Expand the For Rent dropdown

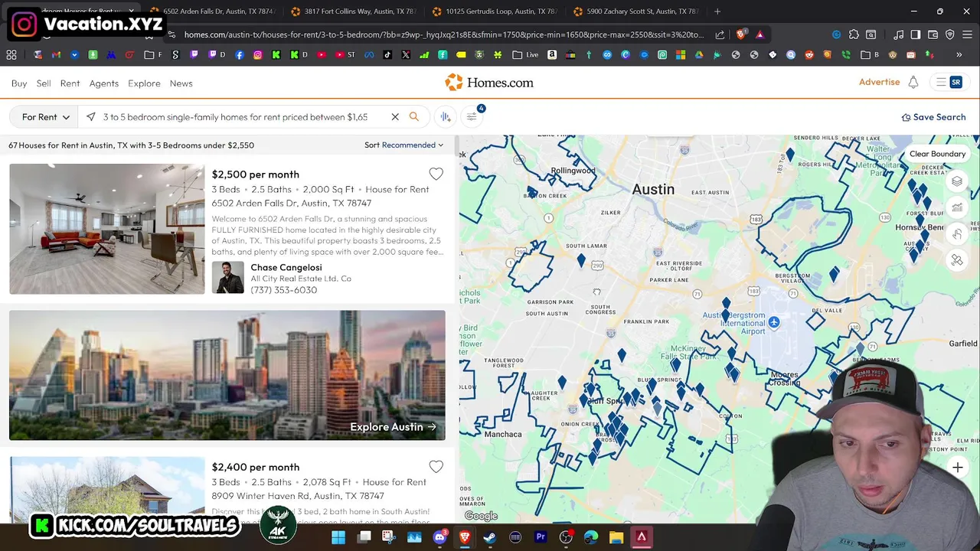coord(44,117)
